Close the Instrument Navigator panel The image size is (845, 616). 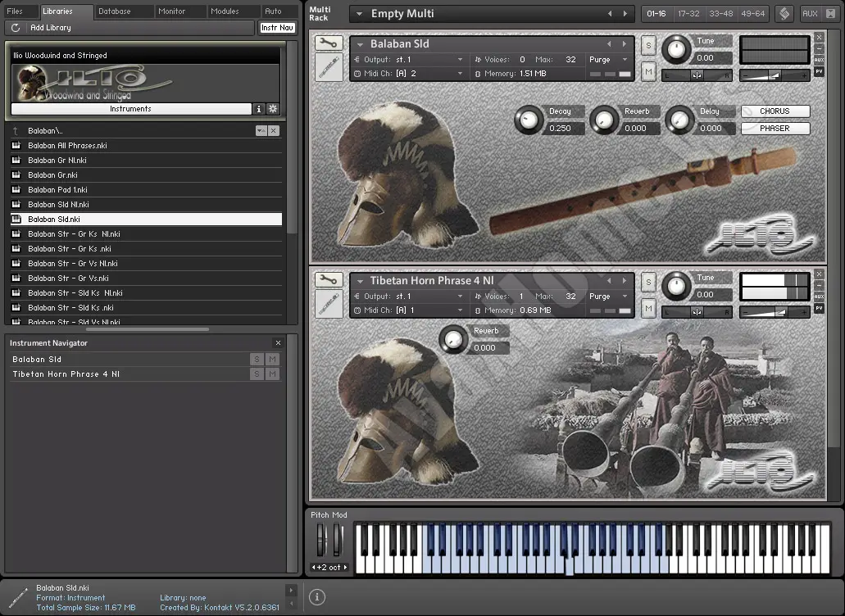(278, 343)
